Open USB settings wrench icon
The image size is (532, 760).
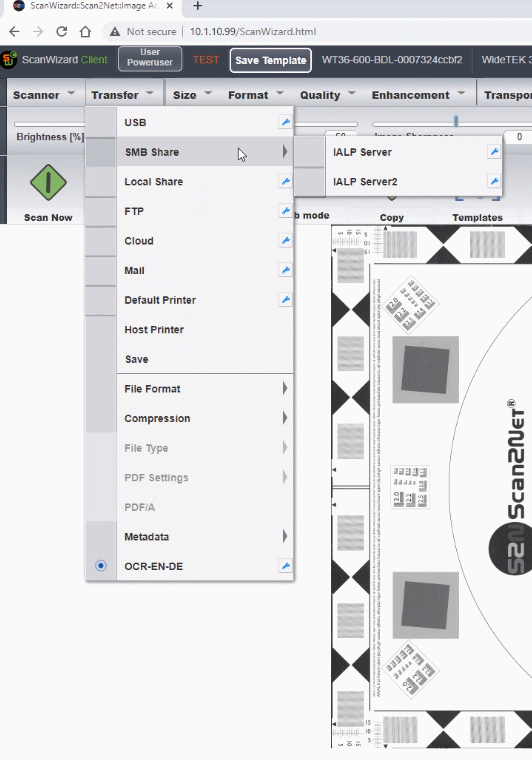[x=285, y=122]
